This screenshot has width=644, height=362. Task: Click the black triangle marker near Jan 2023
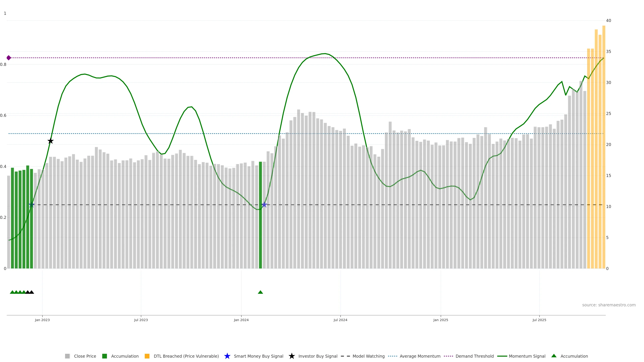pyautogui.click(x=32, y=292)
